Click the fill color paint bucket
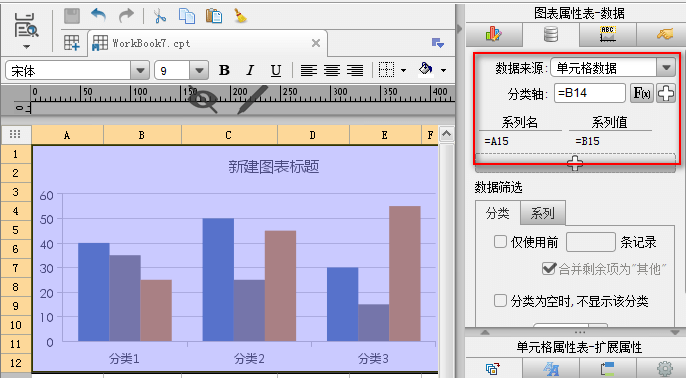 [425, 70]
